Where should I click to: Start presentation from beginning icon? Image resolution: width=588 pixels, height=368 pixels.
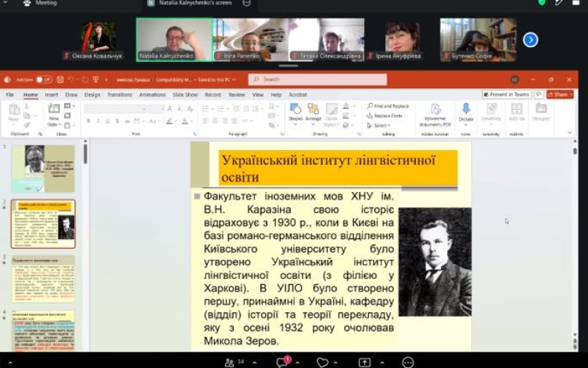96,79
